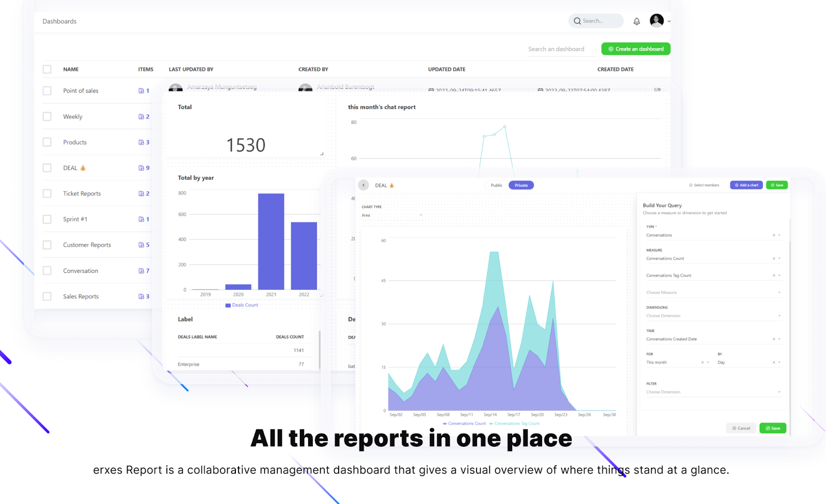The width and height of the screenshot is (826, 504).
Task: Click the items icon for Products
Action: [x=141, y=142]
